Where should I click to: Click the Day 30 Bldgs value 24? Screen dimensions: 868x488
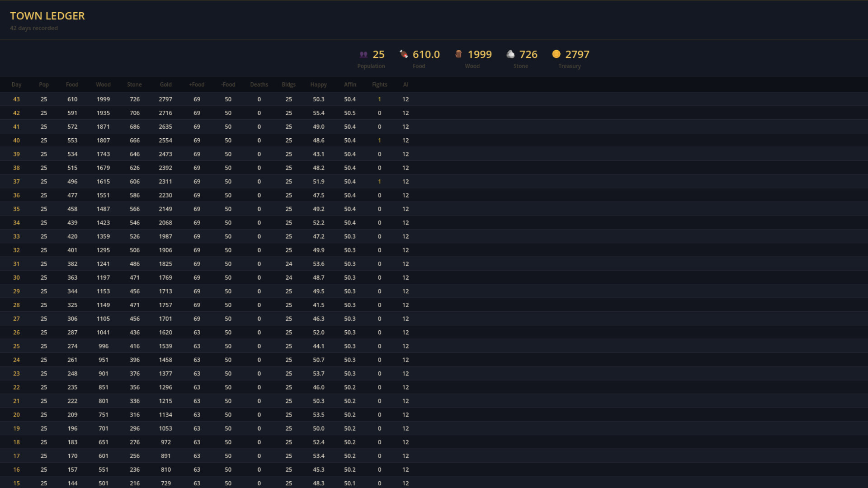(288, 277)
